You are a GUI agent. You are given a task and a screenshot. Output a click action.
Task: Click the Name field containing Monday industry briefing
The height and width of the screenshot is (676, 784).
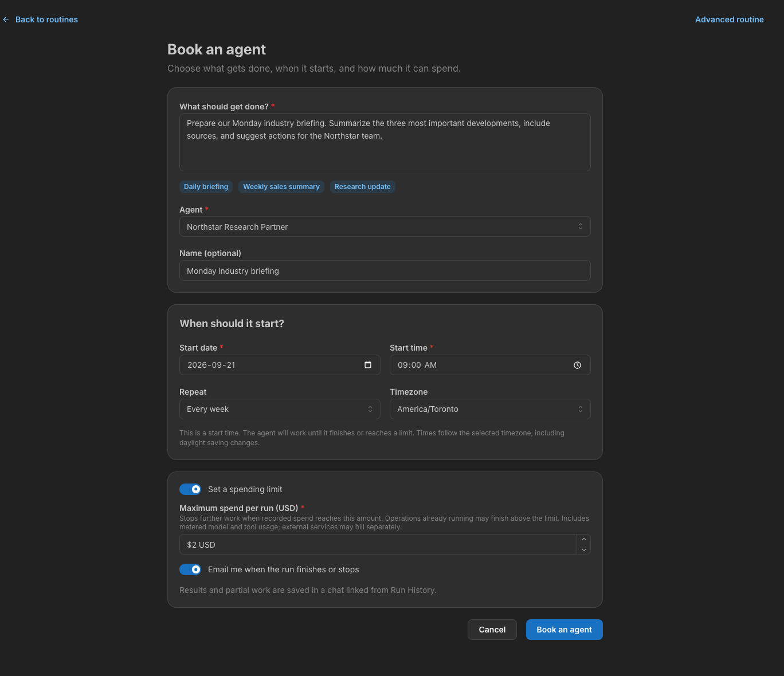coord(385,270)
